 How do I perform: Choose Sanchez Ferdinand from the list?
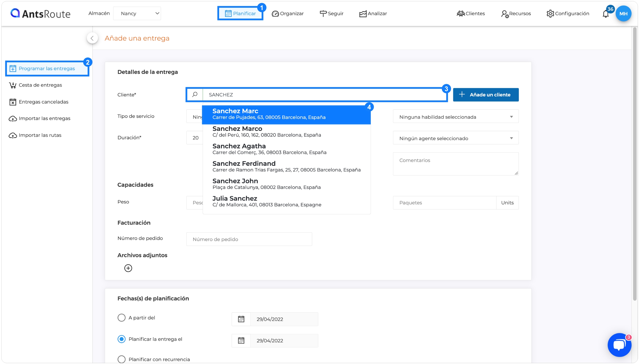coord(286,167)
